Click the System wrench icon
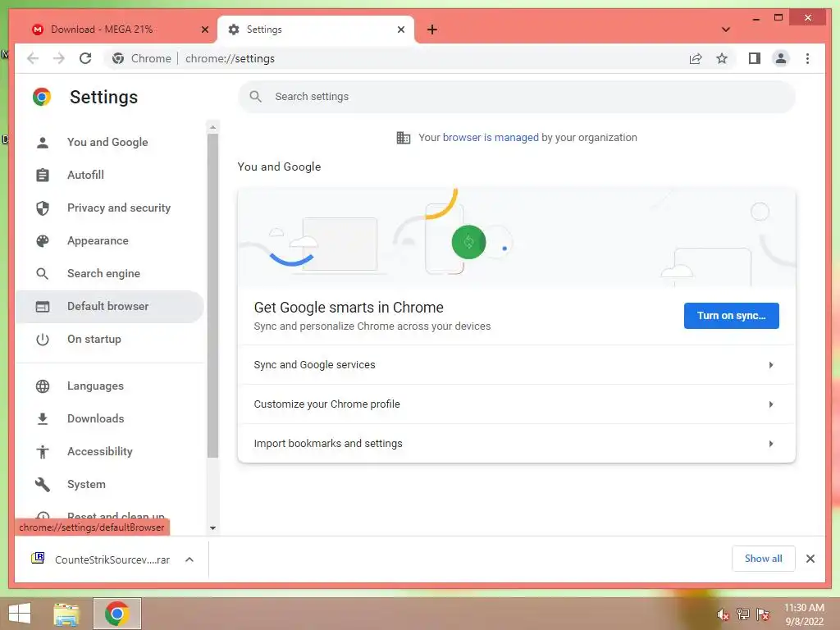 43,484
